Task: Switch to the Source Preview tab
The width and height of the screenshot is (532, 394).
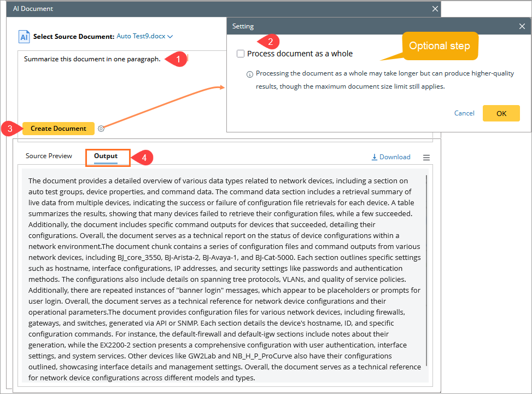Action: [x=49, y=156]
